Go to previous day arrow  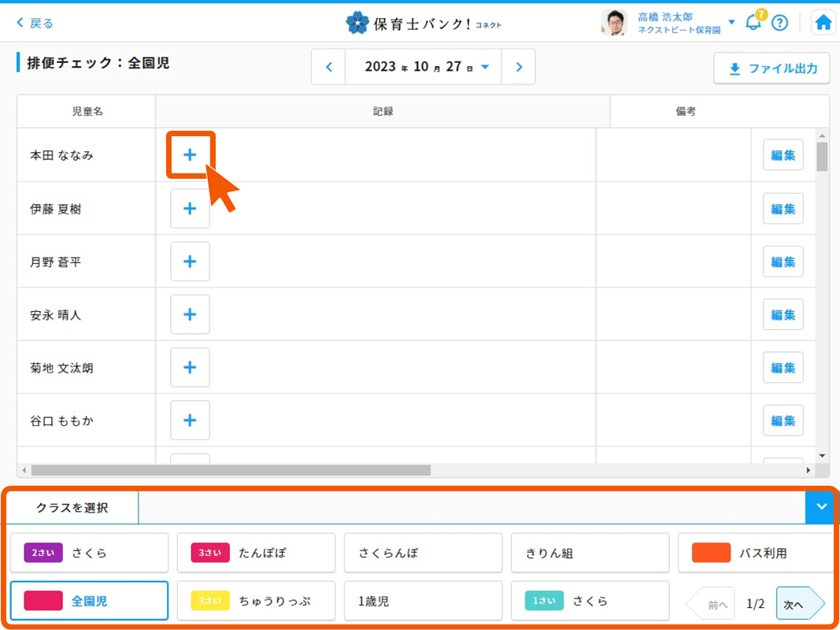pos(329,67)
